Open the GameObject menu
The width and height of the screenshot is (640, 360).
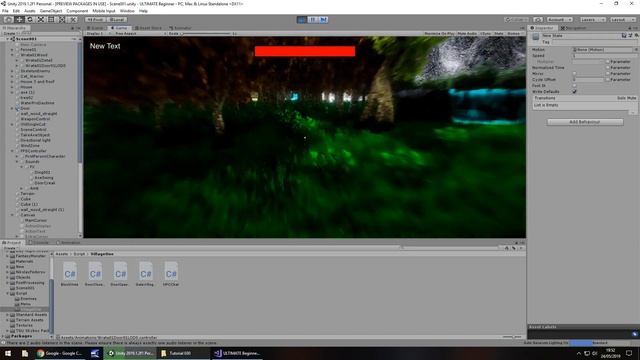click(x=51, y=11)
